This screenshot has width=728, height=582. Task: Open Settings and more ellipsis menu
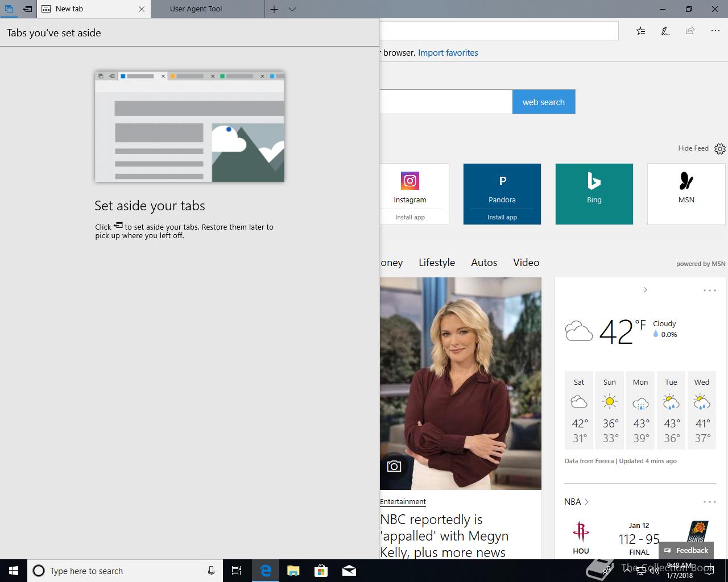pyautogui.click(x=715, y=31)
